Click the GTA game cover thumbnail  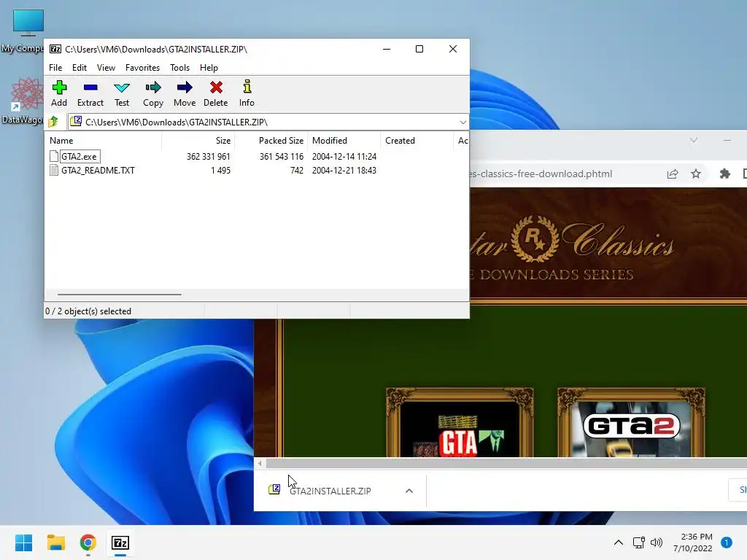[x=460, y=423]
